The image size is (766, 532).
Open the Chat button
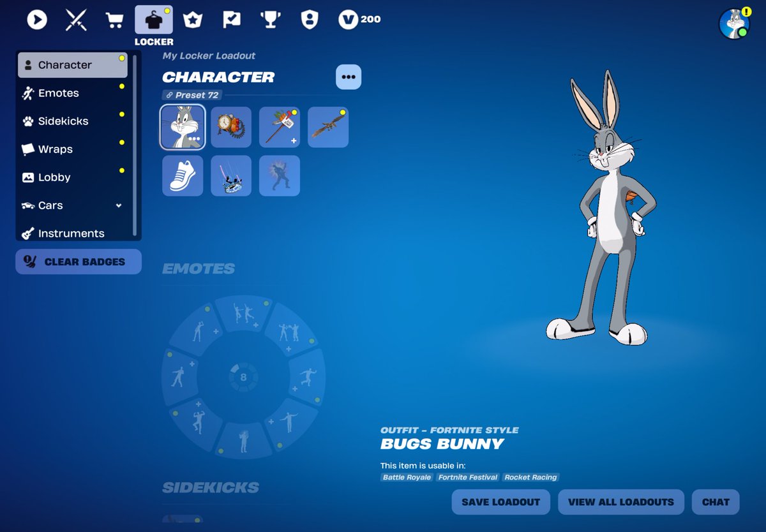(x=716, y=502)
